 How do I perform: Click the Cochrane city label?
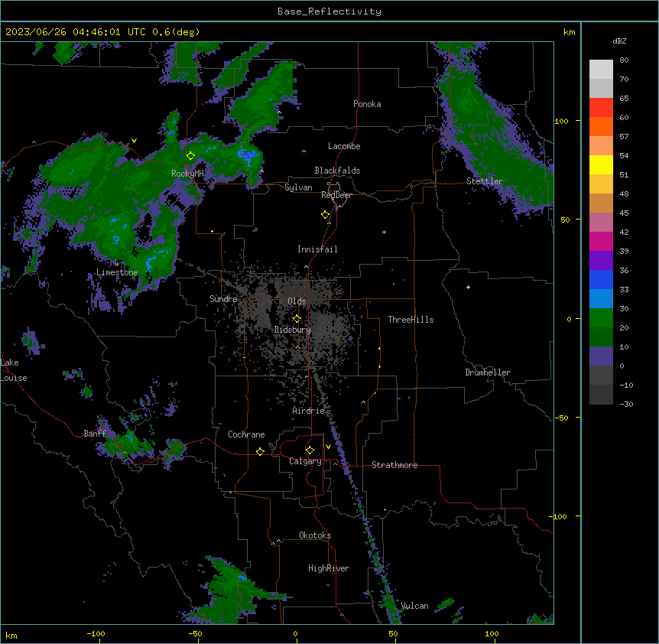pyautogui.click(x=246, y=434)
